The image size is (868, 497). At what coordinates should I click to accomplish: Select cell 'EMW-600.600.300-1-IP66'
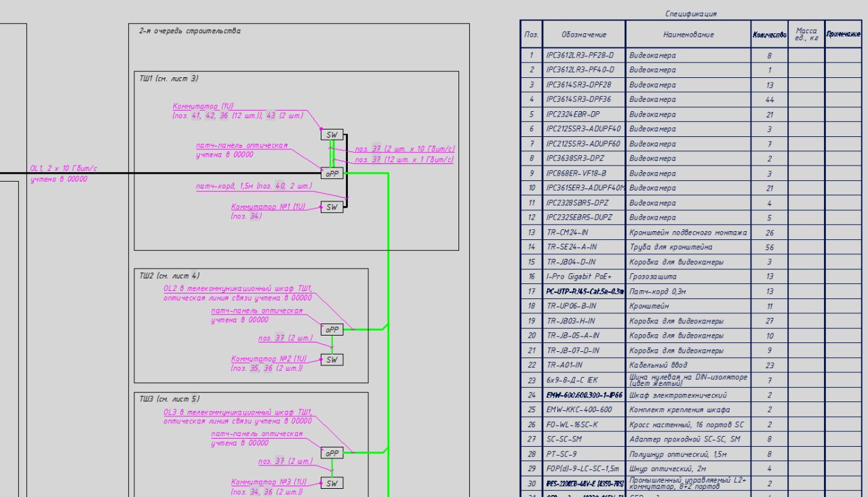pos(584,395)
